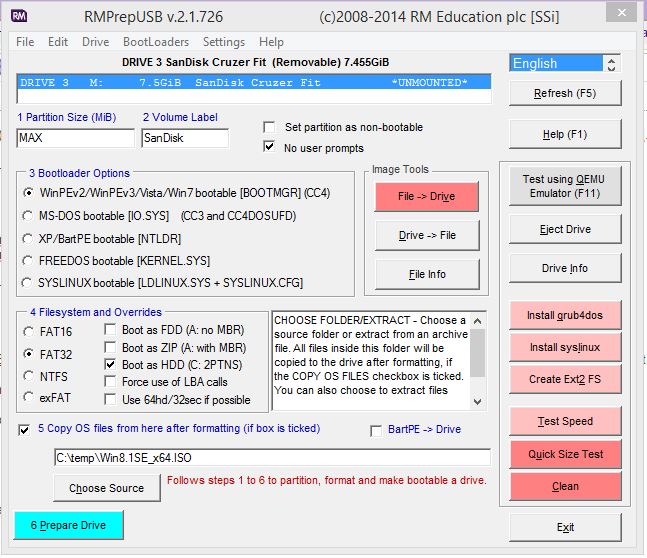Select FAT16 filesystem

[28, 331]
